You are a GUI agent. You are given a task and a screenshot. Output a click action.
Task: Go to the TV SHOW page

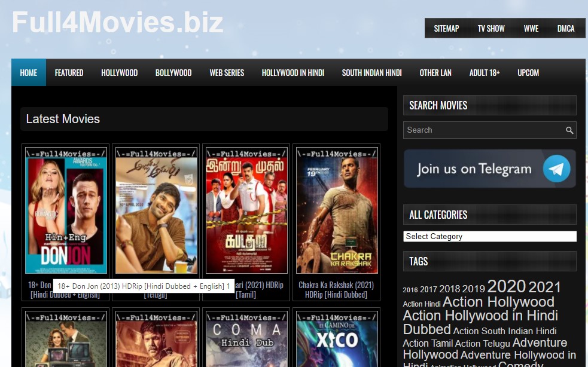point(491,29)
